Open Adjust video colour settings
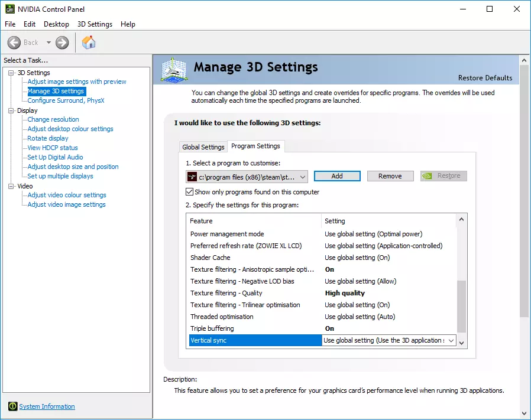The width and height of the screenshot is (531, 420). [x=67, y=196]
